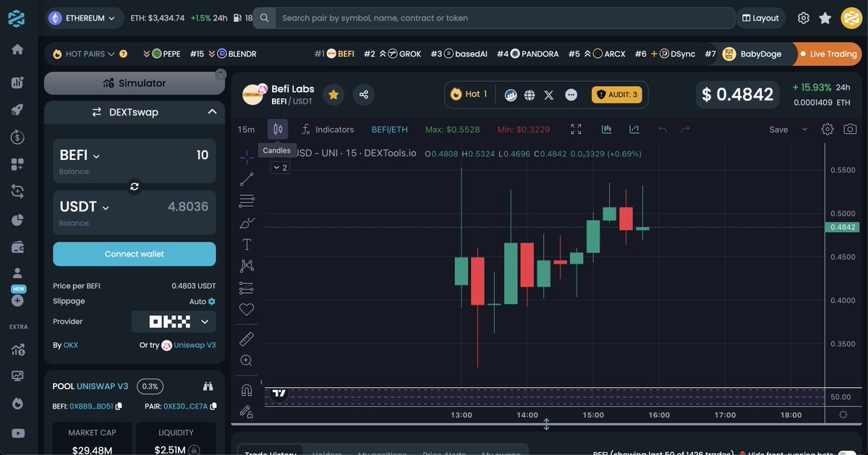Collapse the indicator legend chevron showing 2
The width and height of the screenshot is (868, 455).
280,168
